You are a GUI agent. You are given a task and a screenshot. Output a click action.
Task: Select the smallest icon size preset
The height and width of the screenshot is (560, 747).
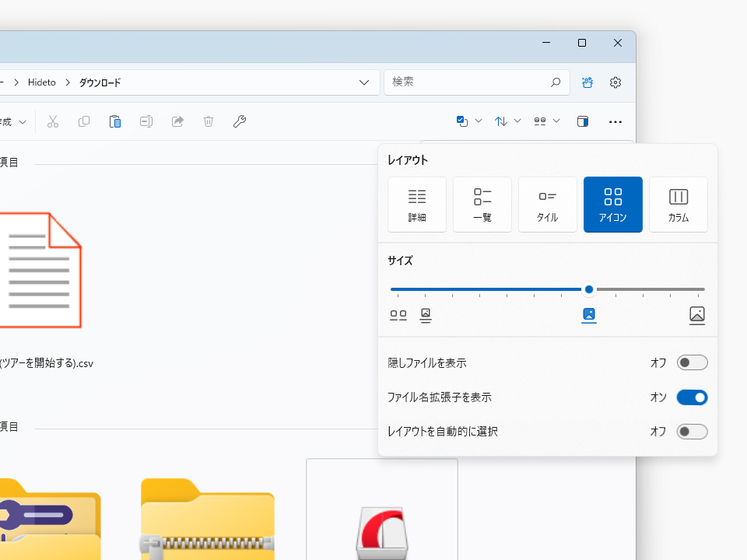(398, 315)
